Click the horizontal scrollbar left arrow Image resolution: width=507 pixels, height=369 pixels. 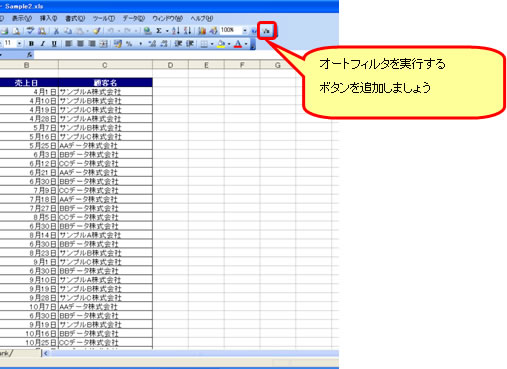coord(46,353)
